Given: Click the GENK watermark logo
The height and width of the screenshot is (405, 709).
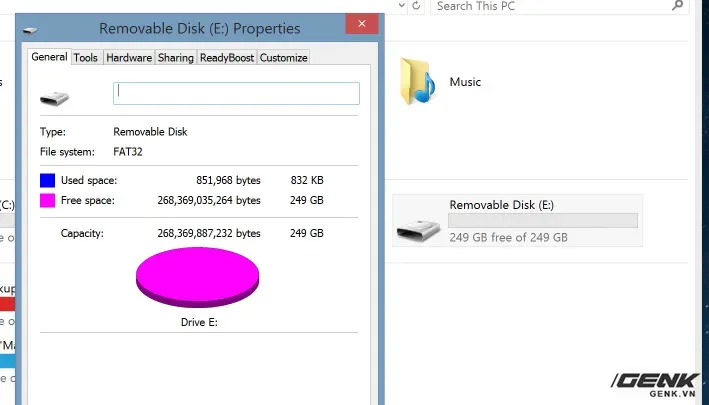Looking at the screenshot, I should click(654, 385).
